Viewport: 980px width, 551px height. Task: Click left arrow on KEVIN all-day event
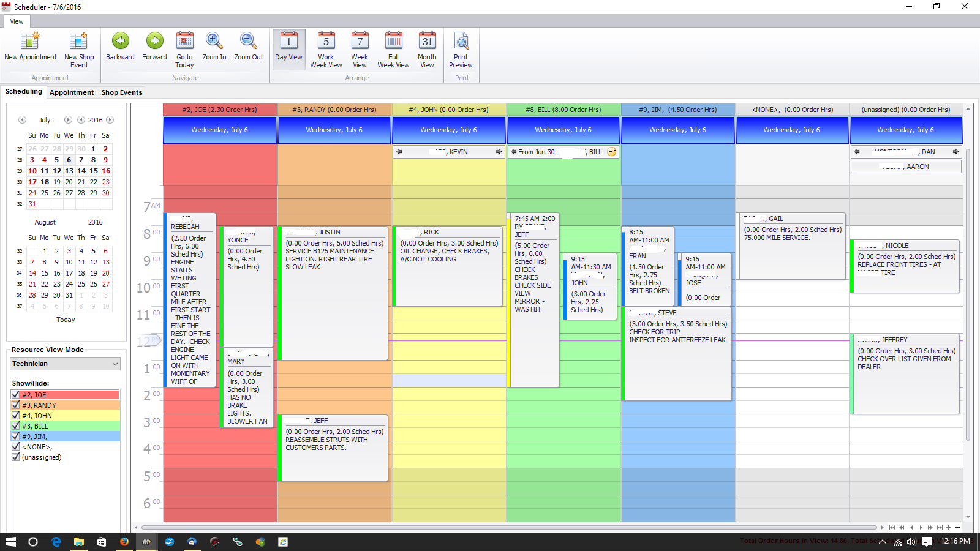point(399,152)
